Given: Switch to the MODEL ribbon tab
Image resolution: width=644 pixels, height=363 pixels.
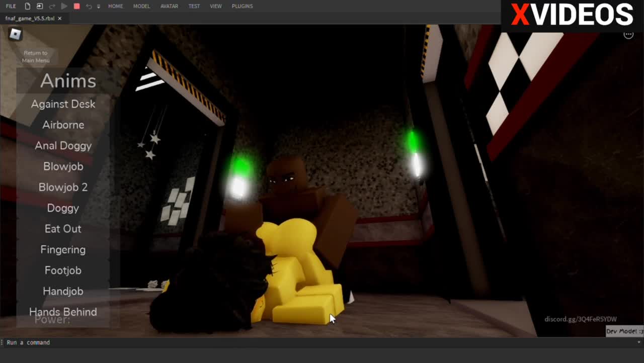Looking at the screenshot, I should click(x=141, y=6).
